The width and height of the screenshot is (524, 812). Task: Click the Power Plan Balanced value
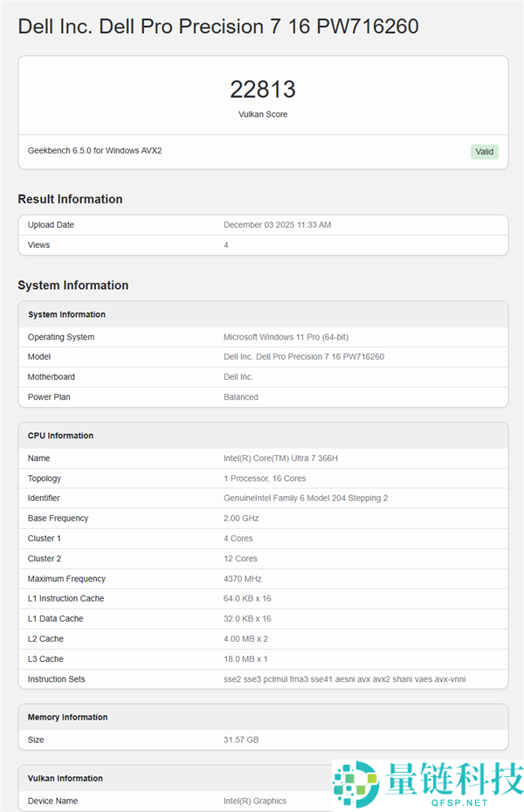[x=241, y=397]
